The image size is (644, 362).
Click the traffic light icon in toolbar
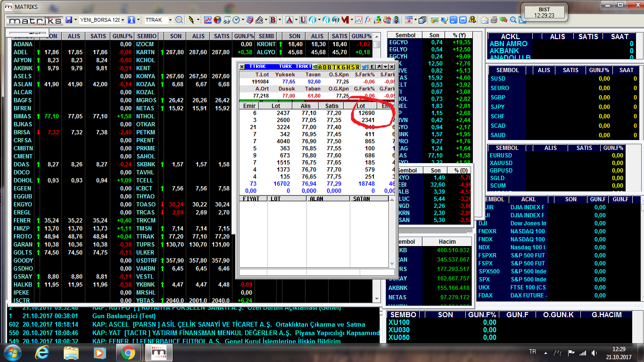click(x=396, y=20)
